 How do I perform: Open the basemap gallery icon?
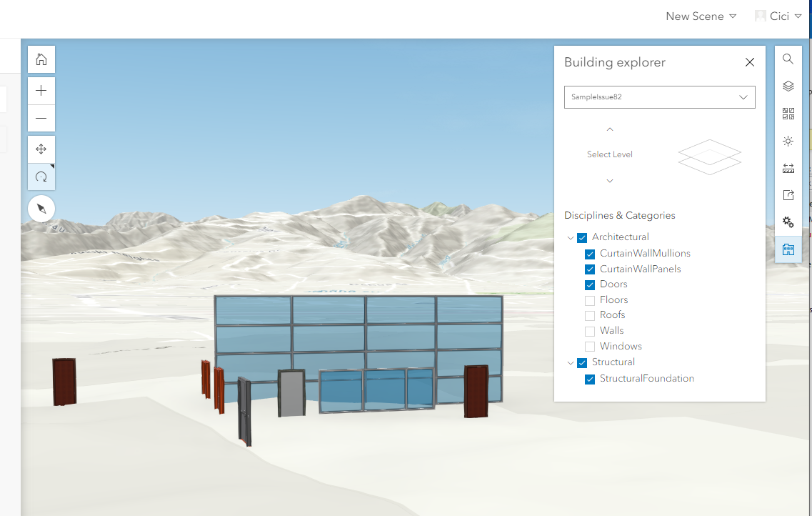788,113
